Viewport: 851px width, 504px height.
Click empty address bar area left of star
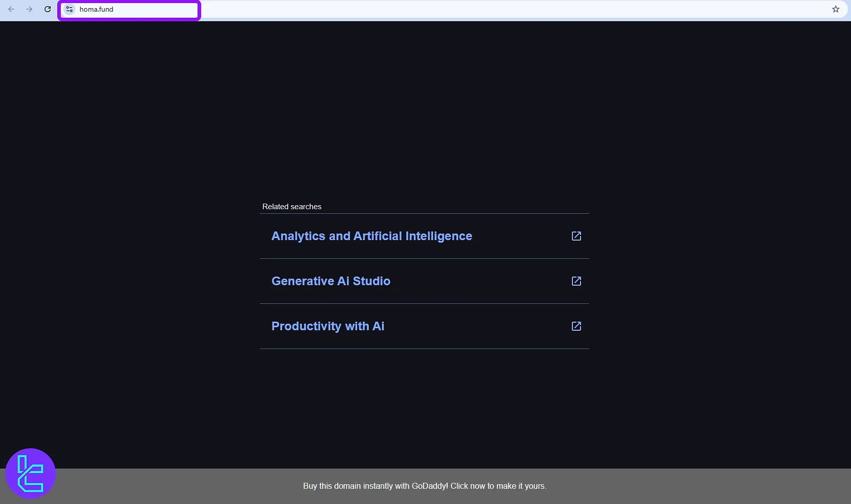click(x=507, y=9)
